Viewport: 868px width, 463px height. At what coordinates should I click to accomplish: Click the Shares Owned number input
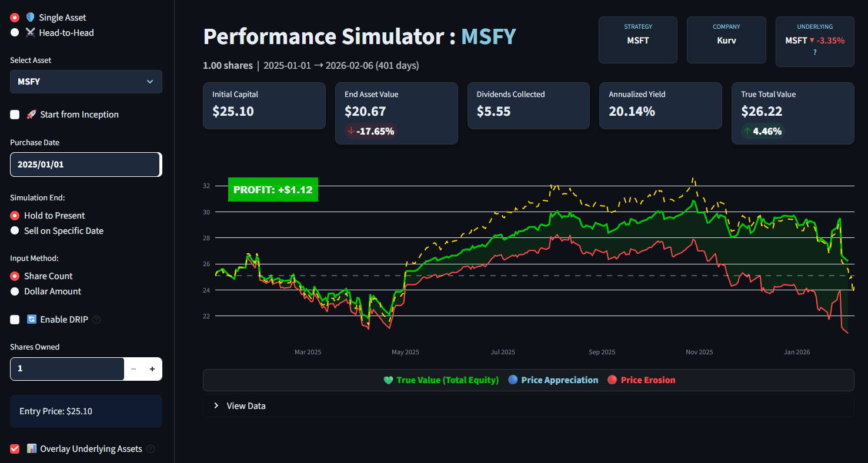point(67,369)
